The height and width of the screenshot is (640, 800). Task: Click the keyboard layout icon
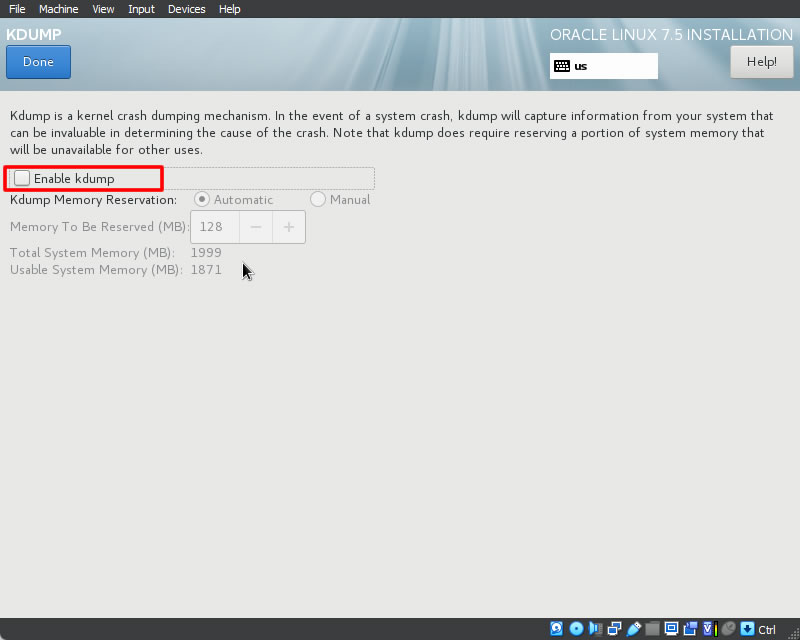(562, 66)
